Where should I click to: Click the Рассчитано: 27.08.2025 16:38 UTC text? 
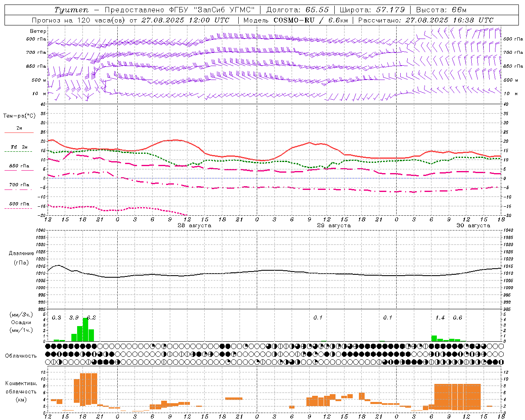coord(426,20)
